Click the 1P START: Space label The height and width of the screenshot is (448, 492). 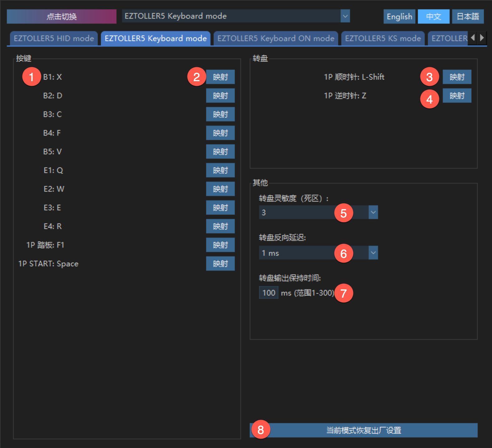pos(48,264)
